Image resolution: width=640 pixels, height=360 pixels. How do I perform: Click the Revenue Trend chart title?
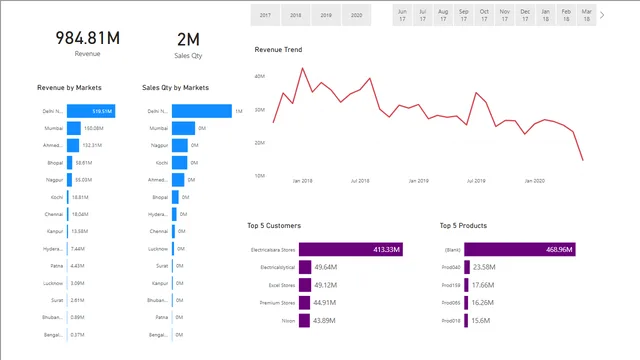[278, 49]
